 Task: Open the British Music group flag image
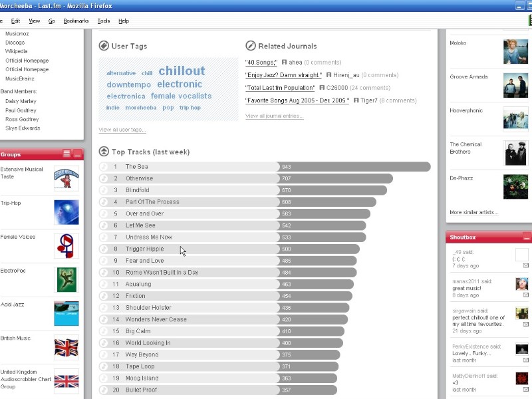[x=66, y=347]
